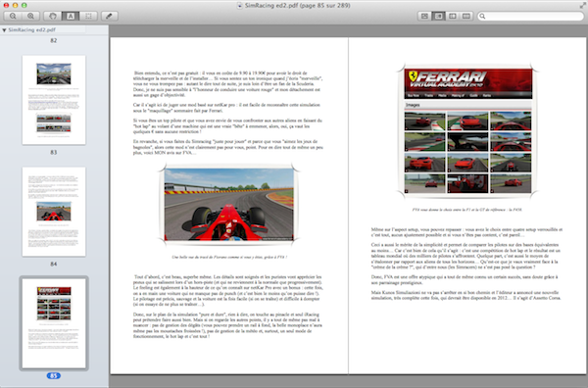Click the zoom out magnifier button

[x=13, y=16]
